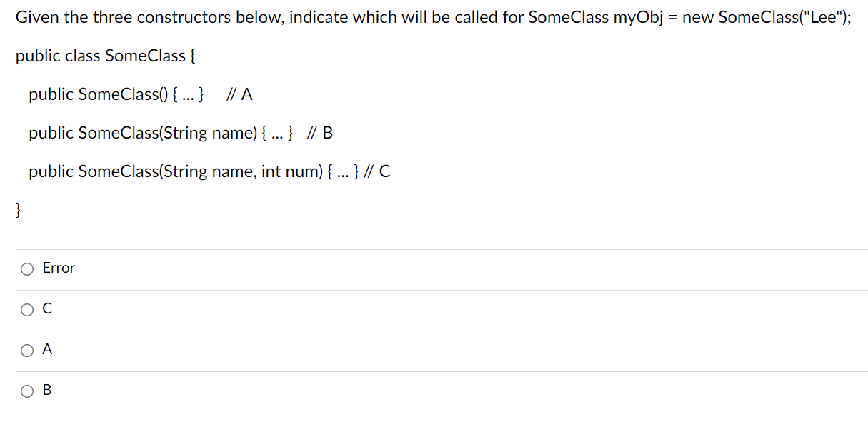
Task: Click the public class SomeClass line
Action: [x=104, y=55]
